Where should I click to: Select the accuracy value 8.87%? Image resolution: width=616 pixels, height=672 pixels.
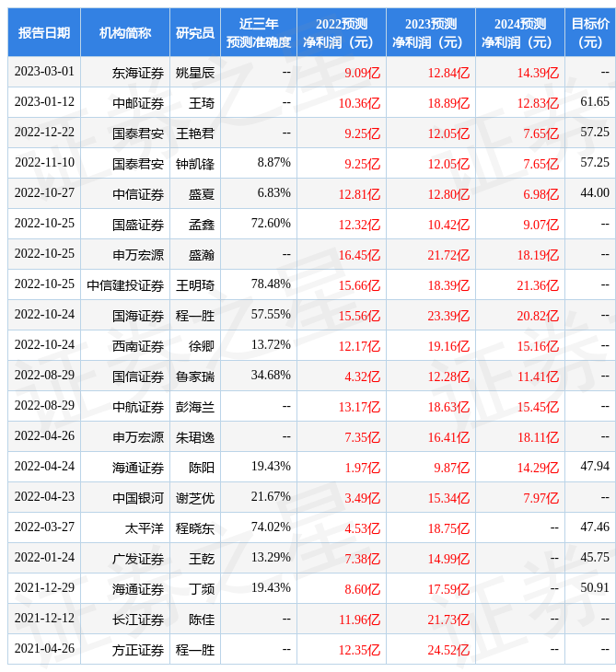tap(273, 162)
